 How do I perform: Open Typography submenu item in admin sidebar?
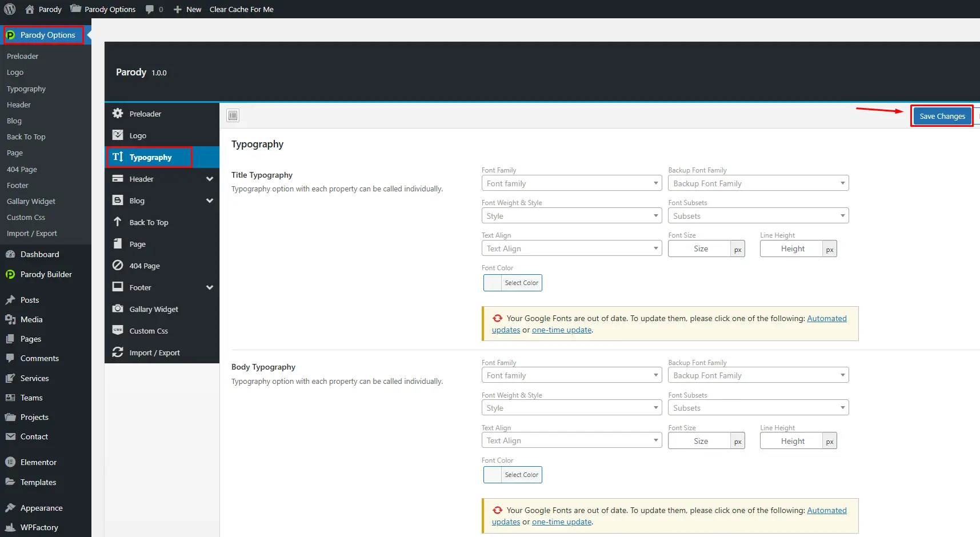pyautogui.click(x=26, y=89)
